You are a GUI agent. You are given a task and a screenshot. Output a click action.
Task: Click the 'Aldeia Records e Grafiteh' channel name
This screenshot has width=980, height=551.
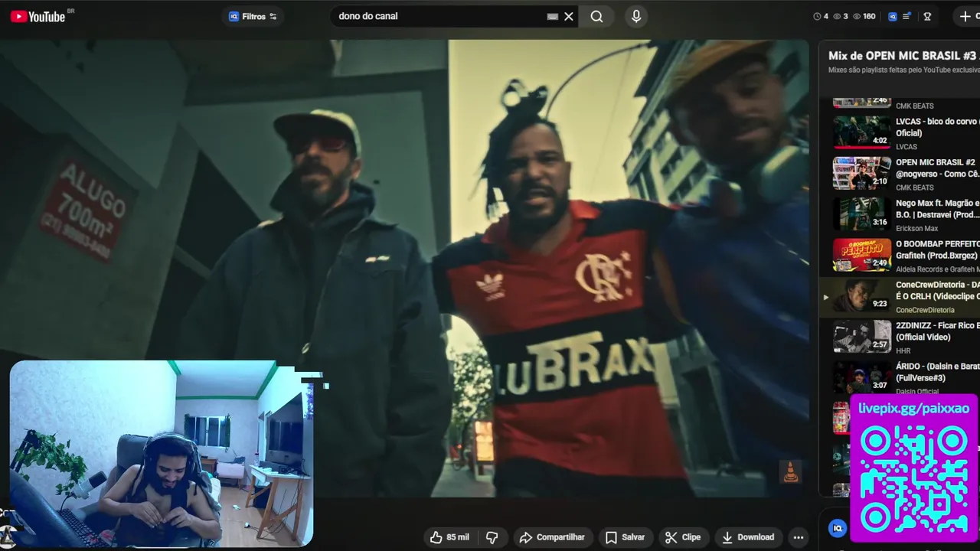937,269
